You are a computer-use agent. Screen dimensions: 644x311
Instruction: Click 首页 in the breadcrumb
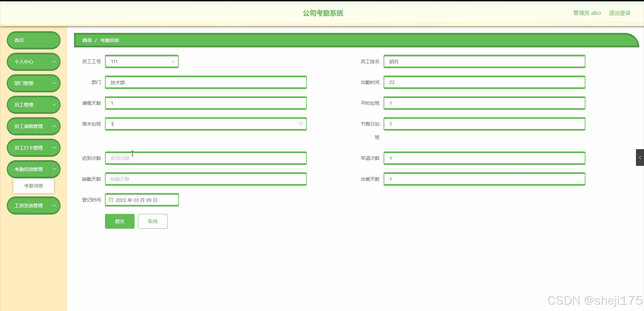coord(87,40)
